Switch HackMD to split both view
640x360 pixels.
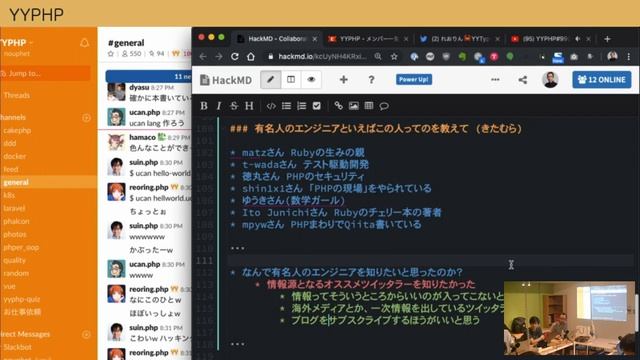(291, 80)
